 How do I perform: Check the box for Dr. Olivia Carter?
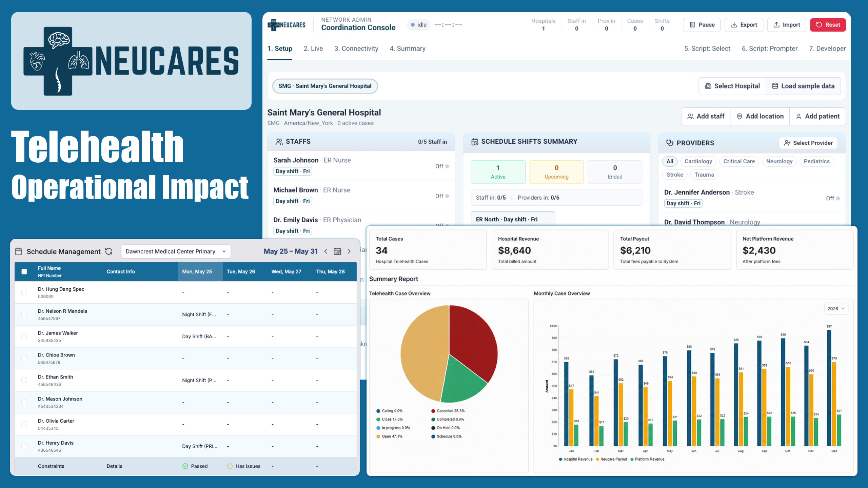(24, 424)
